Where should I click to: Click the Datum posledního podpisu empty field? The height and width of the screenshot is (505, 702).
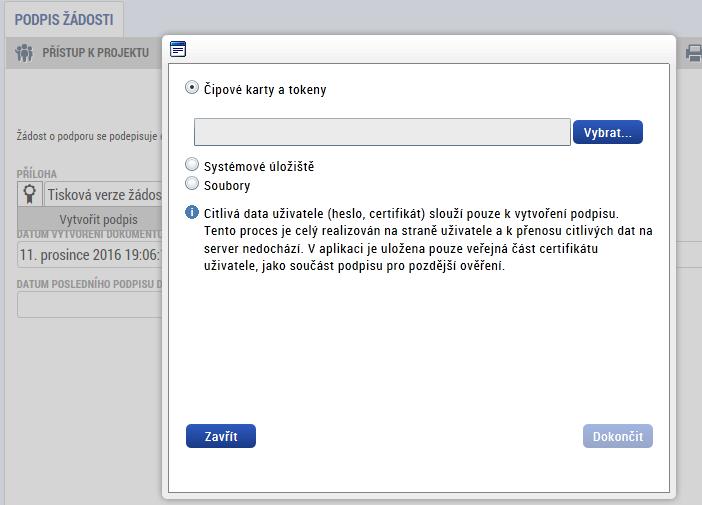tap(90, 305)
